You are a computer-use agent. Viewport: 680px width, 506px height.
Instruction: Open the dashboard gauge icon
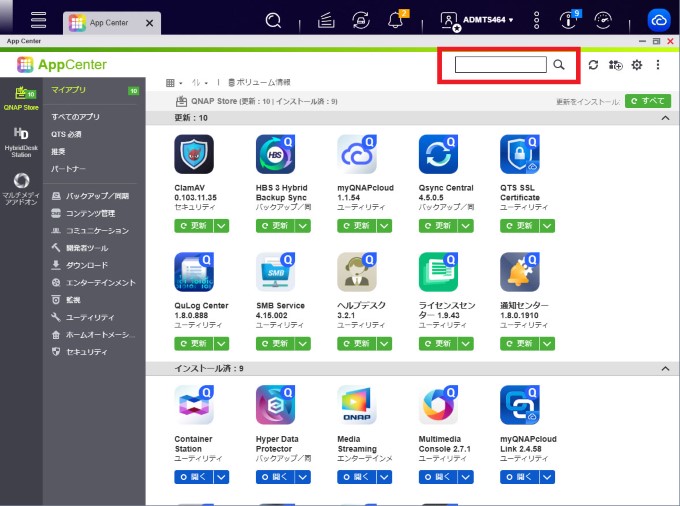(603, 20)
